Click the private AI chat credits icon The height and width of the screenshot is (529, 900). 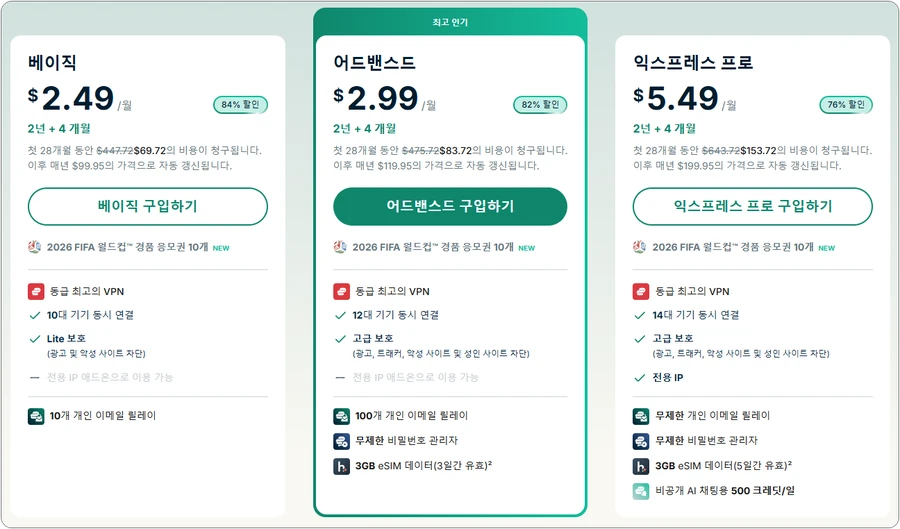[641, 491]
